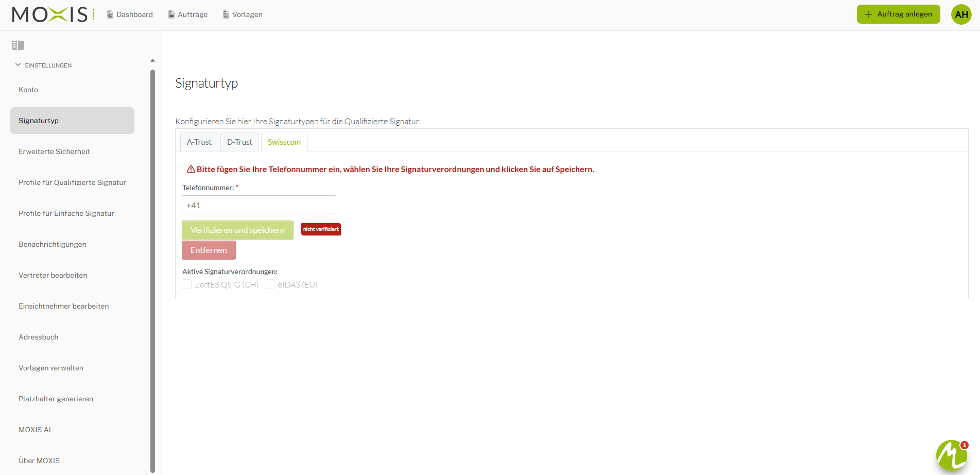
Task: Click the Aufträge document icon
Action: click(x=171, y=14)
